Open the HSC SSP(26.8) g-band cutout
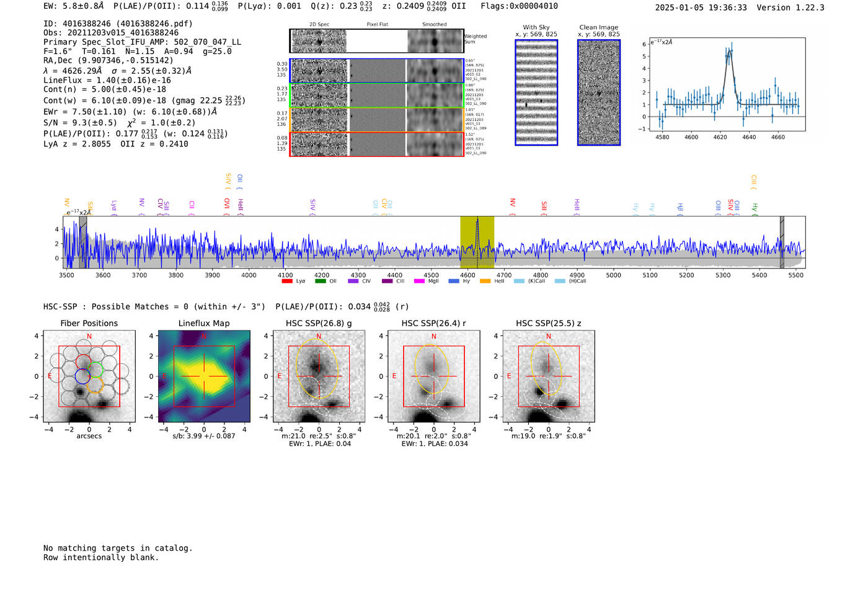This screenshot has width=868, height=591. coord(319,376)
